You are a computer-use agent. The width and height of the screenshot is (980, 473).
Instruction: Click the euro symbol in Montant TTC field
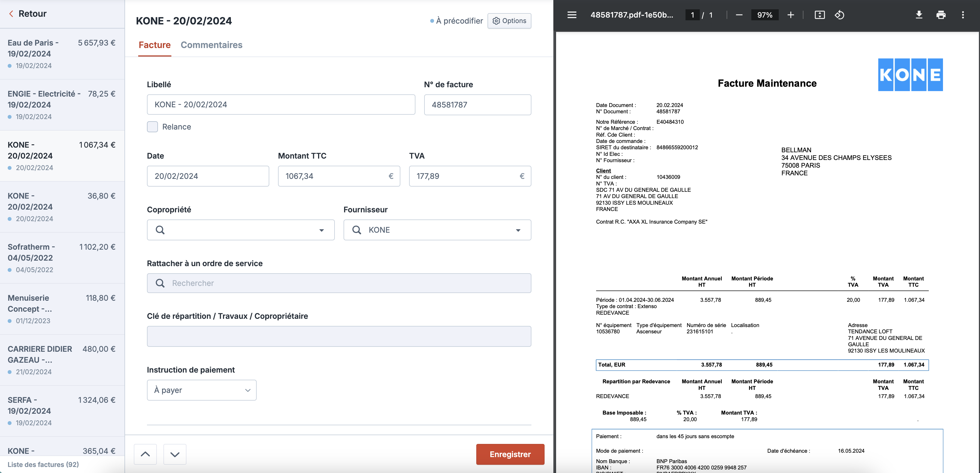click(391, 176)
